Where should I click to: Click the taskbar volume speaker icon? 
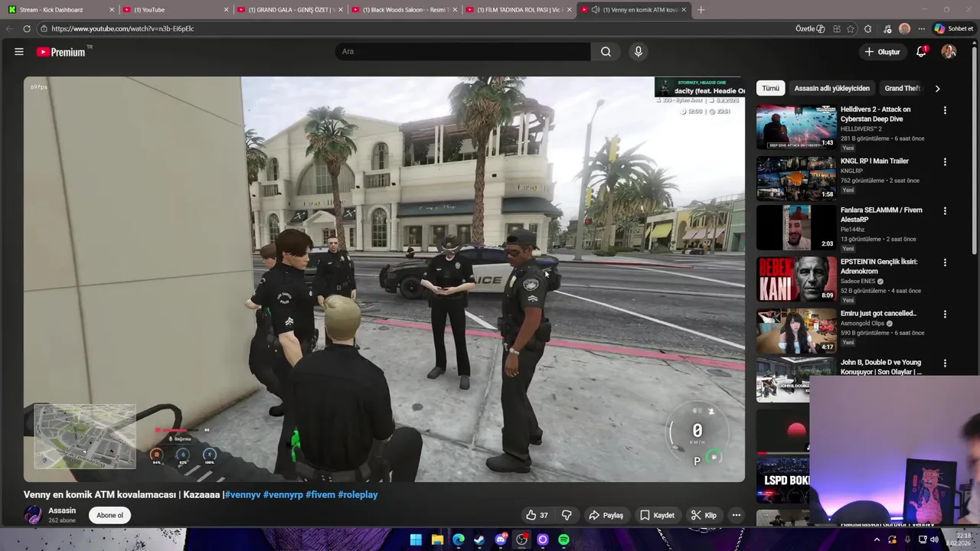tap(934, 540)
